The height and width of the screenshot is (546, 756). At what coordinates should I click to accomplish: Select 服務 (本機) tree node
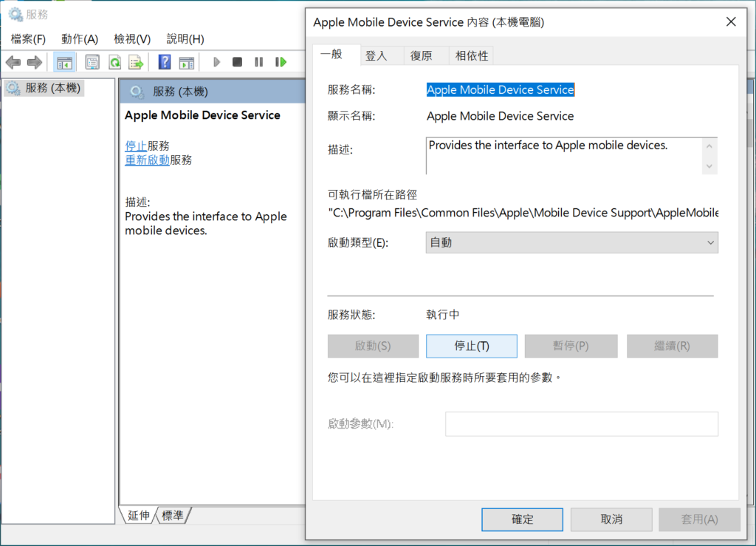click(44, 88)
